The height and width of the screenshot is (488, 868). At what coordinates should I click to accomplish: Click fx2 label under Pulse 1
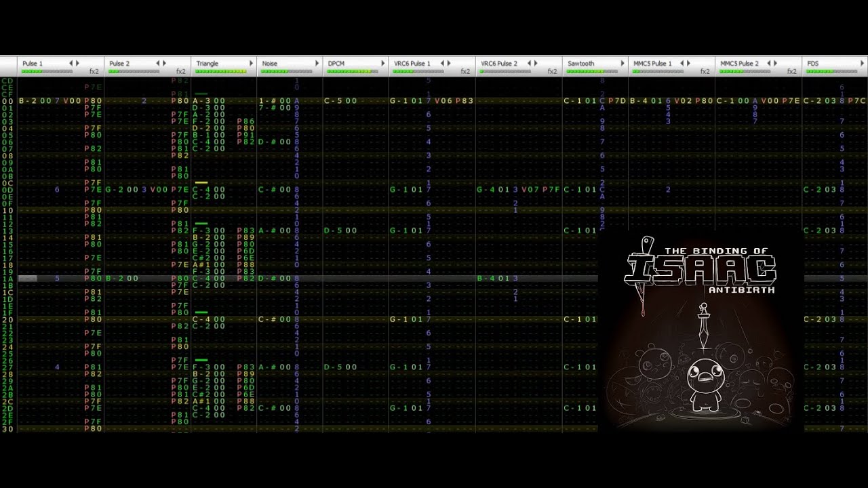click(94, 71)
